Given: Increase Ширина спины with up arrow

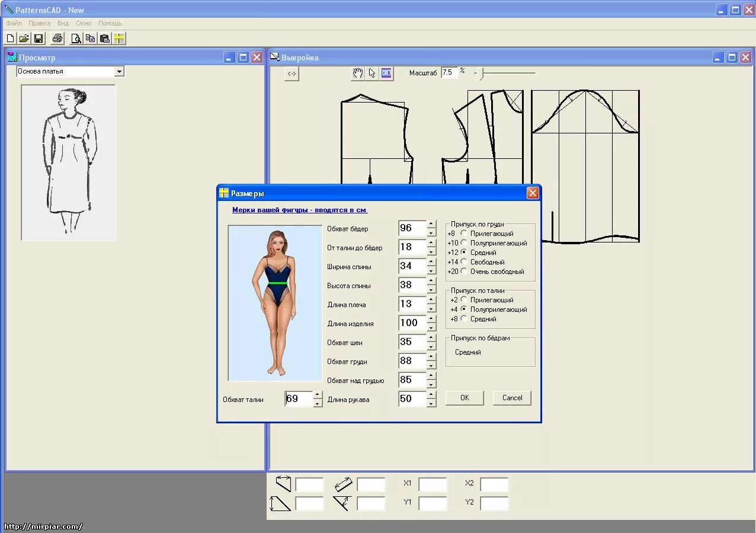Looking at the screenshot, I should coord(431,263).
